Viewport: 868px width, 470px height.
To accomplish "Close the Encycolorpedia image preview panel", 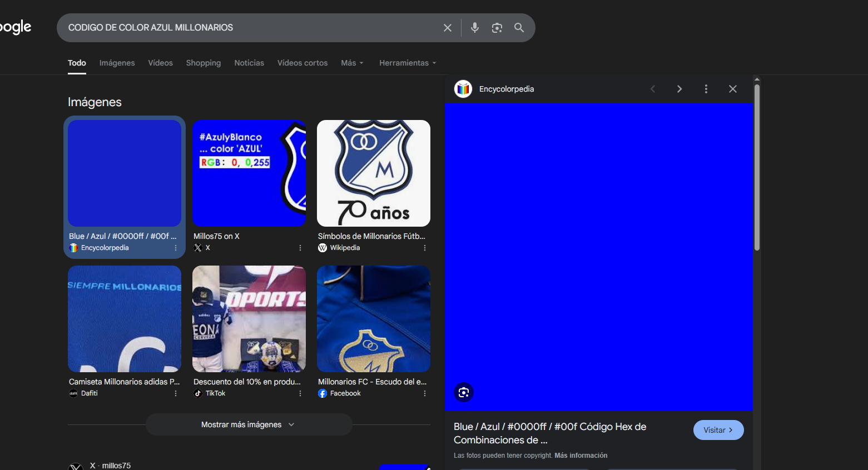I will tap(733, 89).
